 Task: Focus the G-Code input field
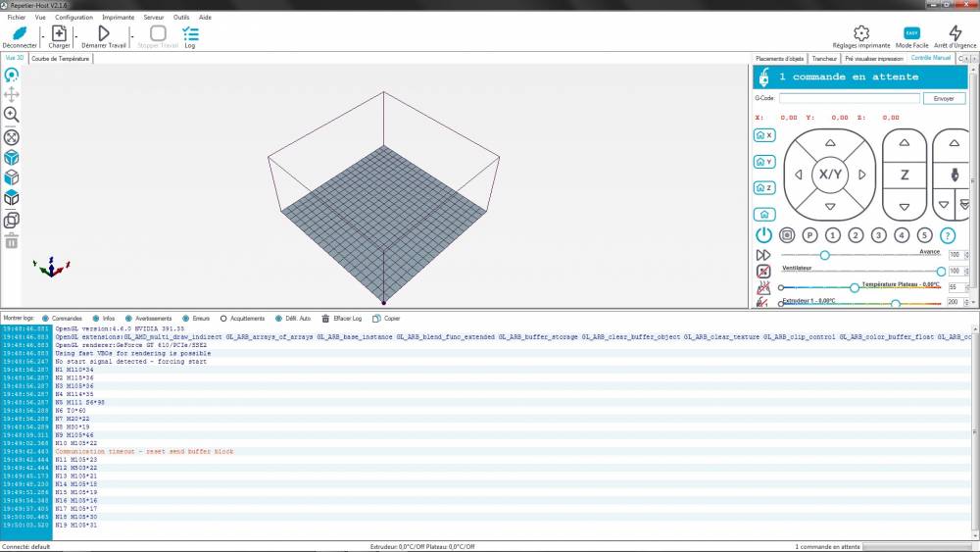(x=850, y=98)
